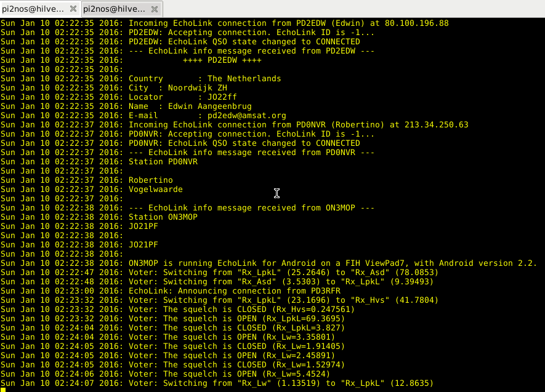The image size is (545, 392).
Task: Click the name Edwin Aangeenbrug
Action: pyautogui.click(x=210, y=106)
